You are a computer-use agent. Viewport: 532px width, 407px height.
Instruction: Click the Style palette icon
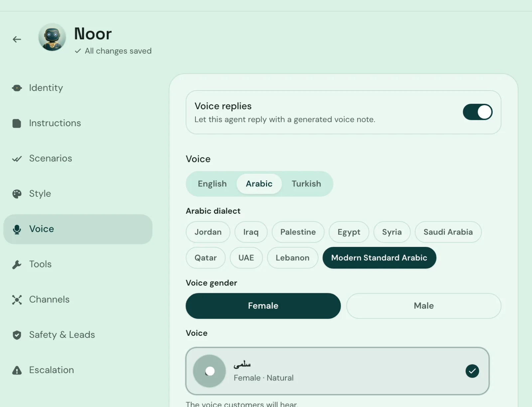17,194
